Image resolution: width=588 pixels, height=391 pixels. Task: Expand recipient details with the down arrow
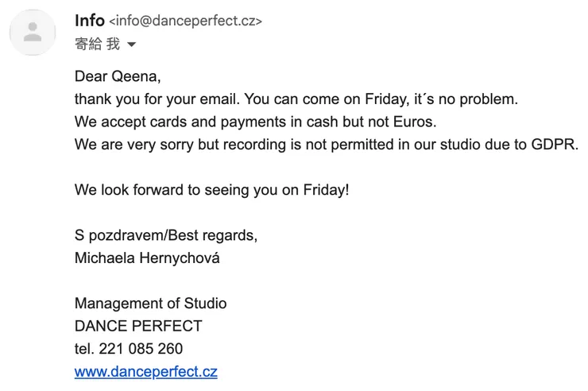[x=132, y=45]
